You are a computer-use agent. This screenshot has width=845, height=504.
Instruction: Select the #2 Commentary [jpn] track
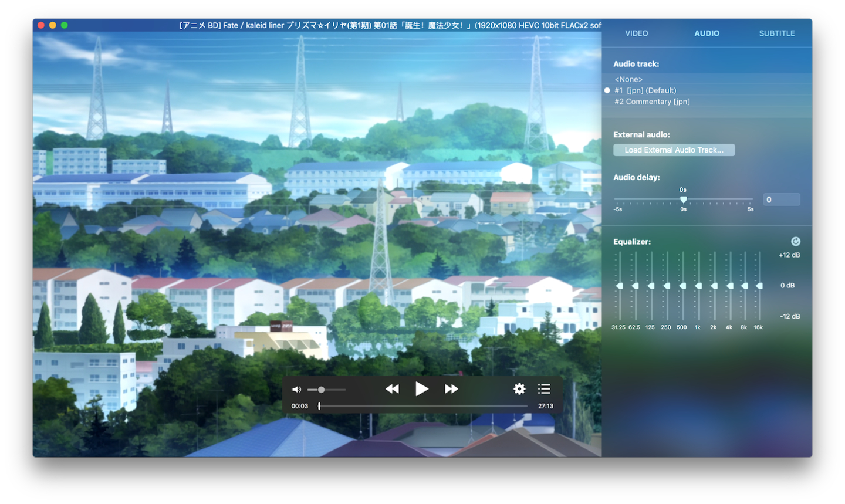click(x=652, y=102)
